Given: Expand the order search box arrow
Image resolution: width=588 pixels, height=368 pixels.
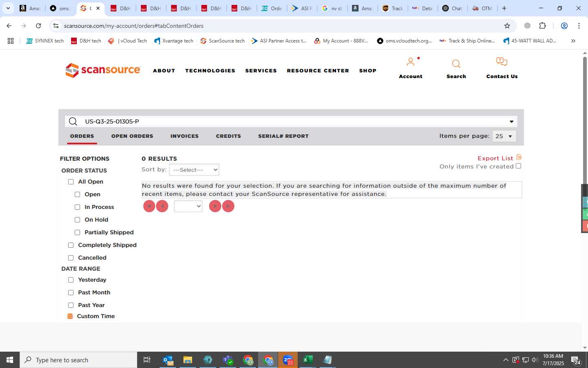Looking at the screenshot, I should coord(511,121).
